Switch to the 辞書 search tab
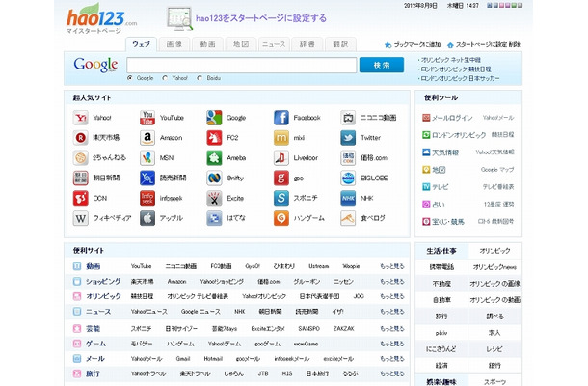 tap(307, 44)
